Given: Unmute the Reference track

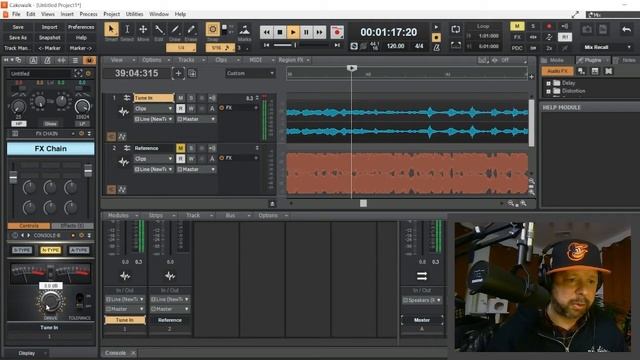Looking at the screenshot, I should 180,148.
